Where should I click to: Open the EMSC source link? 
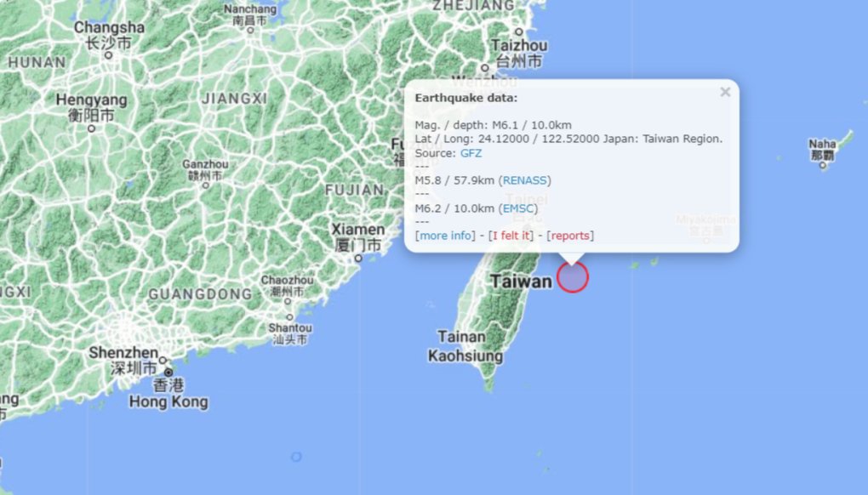pyautogui.click(x=518, y=208)
